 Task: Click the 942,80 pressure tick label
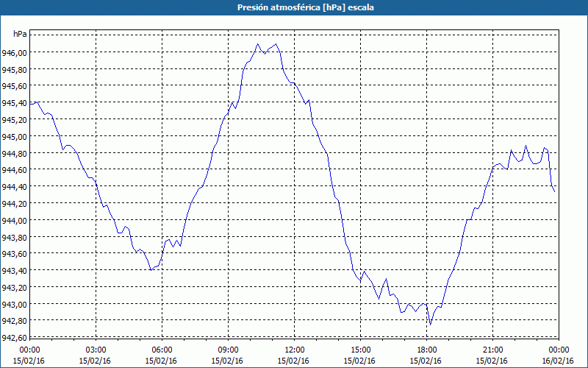[x=14, y=321]
